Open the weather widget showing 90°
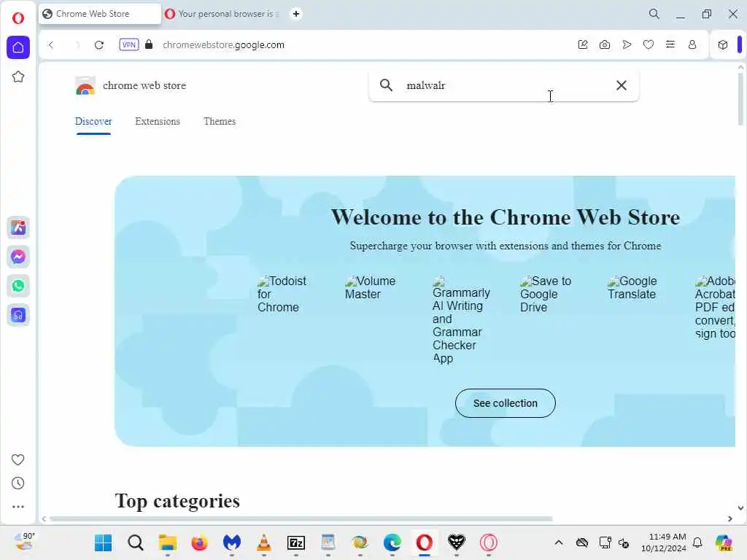 (25, 542)
